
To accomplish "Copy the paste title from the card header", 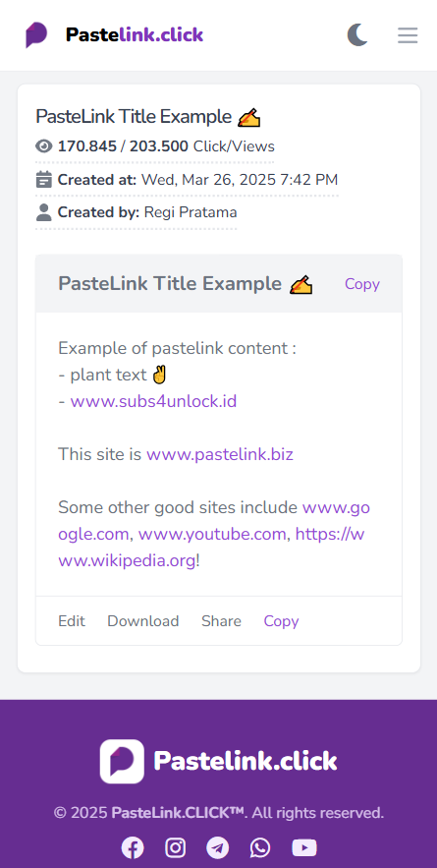I will pos(362,284).
